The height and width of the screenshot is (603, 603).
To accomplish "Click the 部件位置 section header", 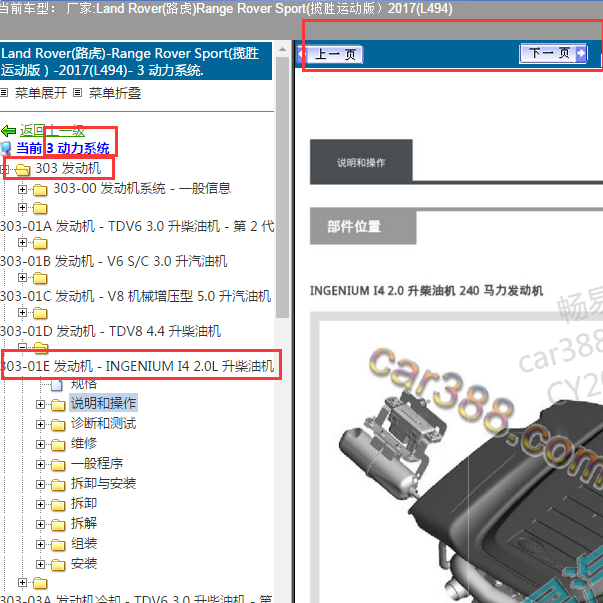I will click(x=363, y=227).
